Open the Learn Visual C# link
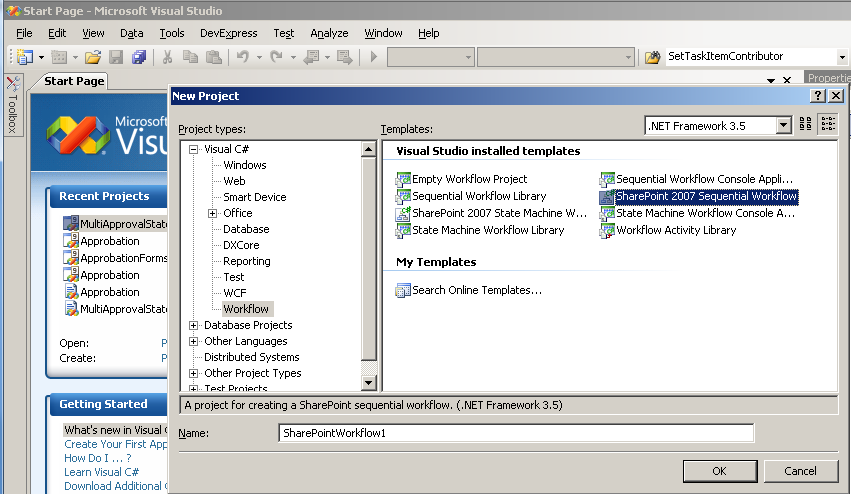 coord(101,472)
